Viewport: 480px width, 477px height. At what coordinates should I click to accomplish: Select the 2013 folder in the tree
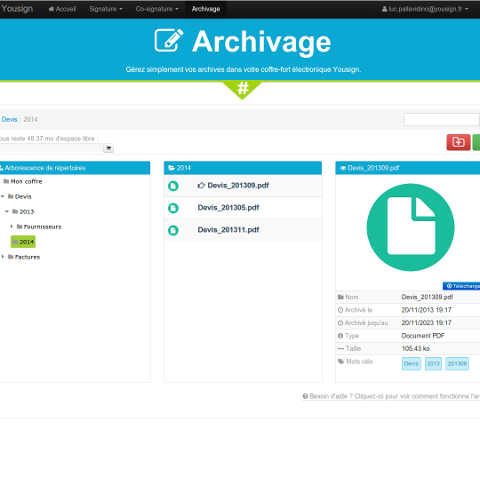click(23, 212)
